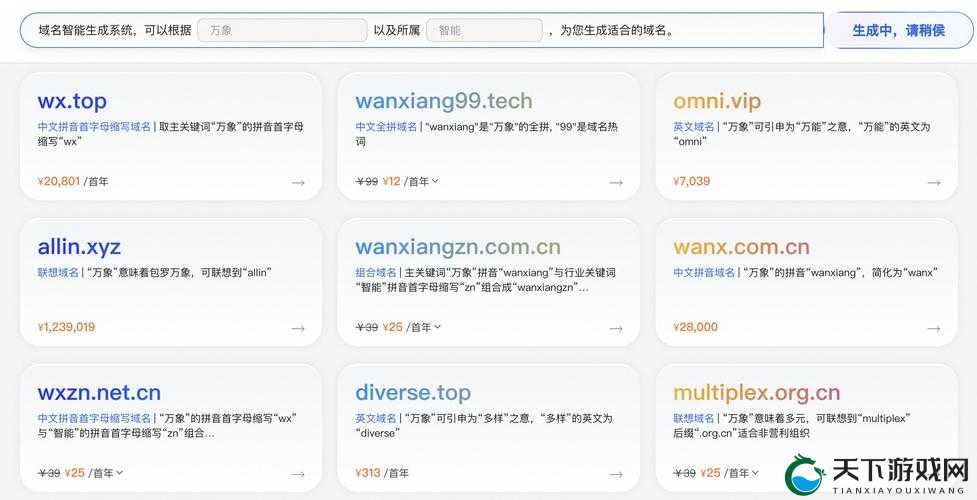
Task: Click the struck-through ¥99 price on wanxiang99.tech
Action: tap(367, 181)
